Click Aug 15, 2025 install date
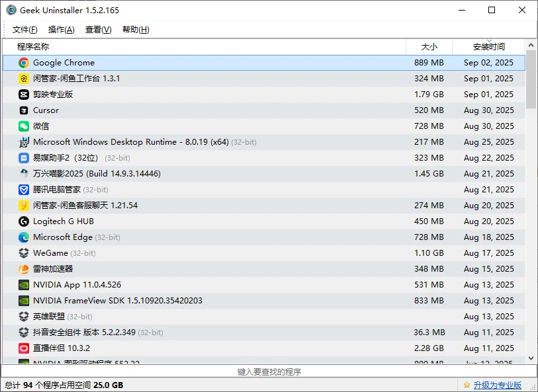Viewport: 538px width, 392px height. tap(489, 269)
